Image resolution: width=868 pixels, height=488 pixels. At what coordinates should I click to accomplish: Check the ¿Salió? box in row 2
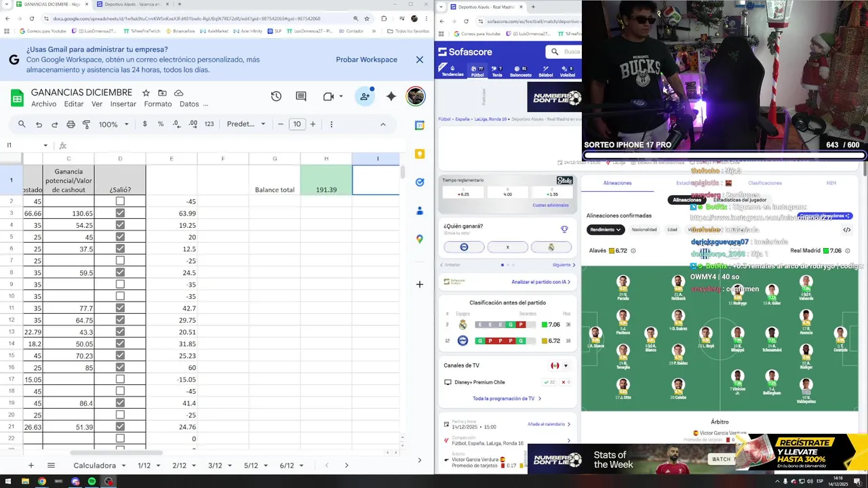coord(120,201)
